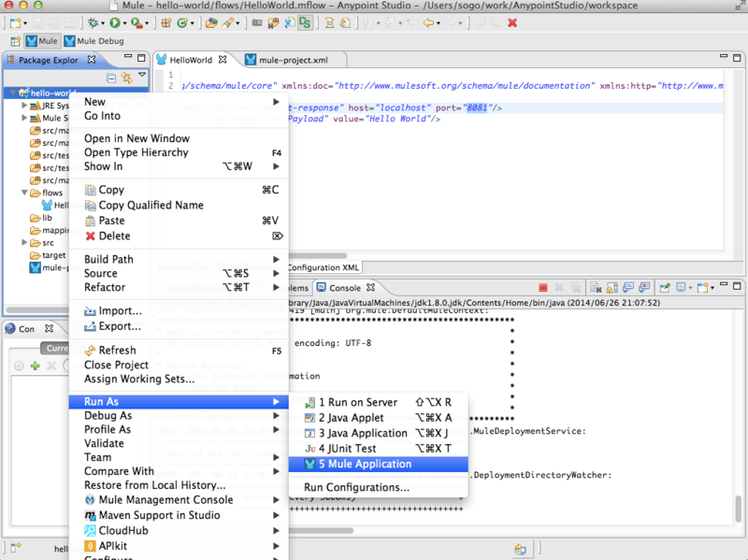Click the green Run toolbar button

click(x=114, y=22)
